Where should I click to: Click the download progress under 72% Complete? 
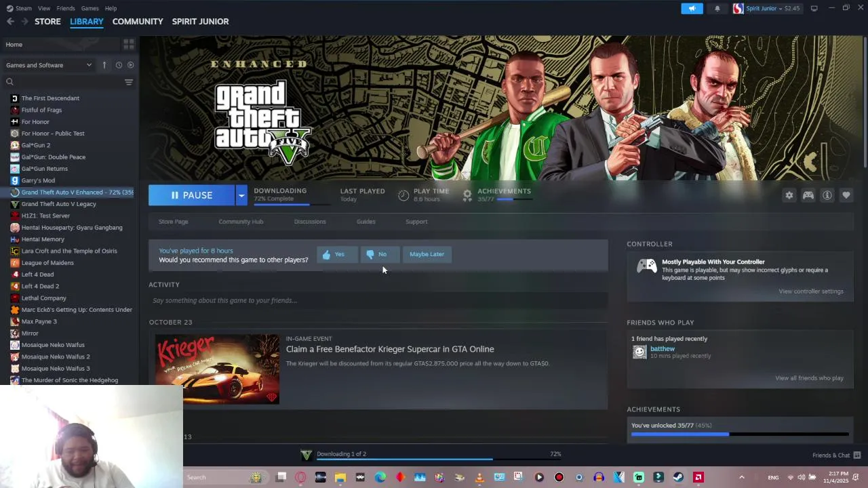293,204
